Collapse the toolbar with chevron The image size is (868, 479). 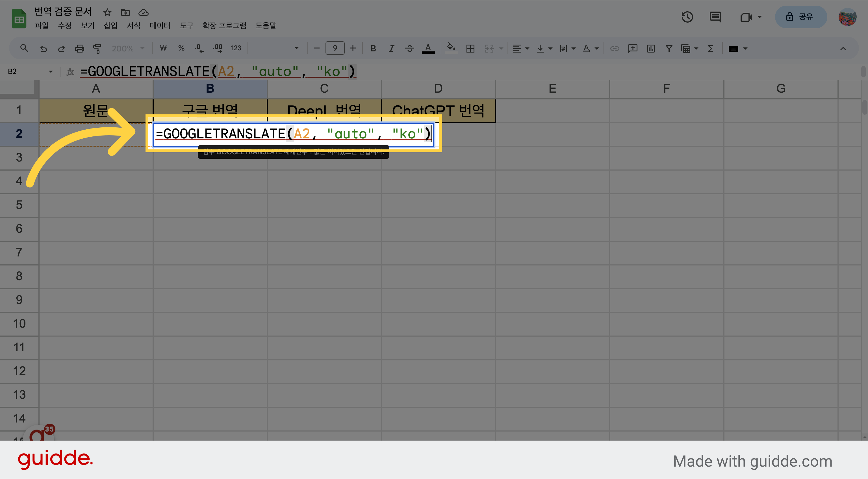click(x=843, y=49)
